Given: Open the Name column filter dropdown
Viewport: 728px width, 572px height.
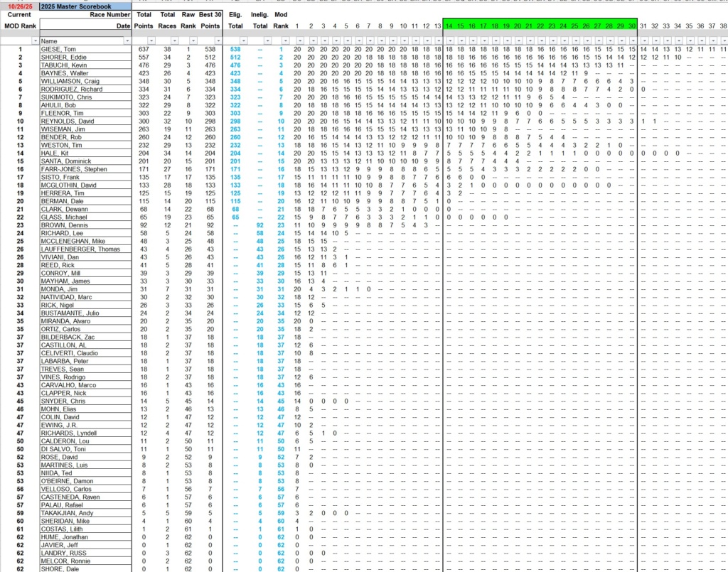Looking at the screenshot, I should pos(127,41).
